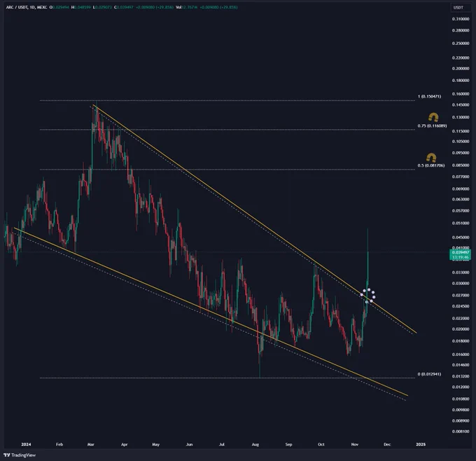Select the current price label 0.039497
This screenshot has height=461, width=476.
tap(460, 252)
